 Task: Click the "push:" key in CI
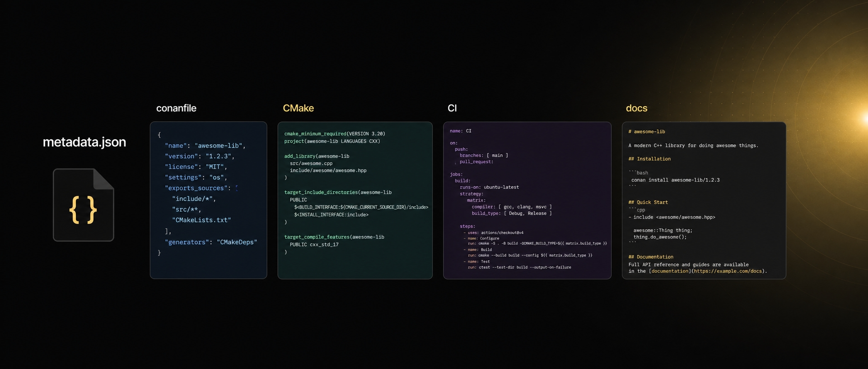click(462, 149)
